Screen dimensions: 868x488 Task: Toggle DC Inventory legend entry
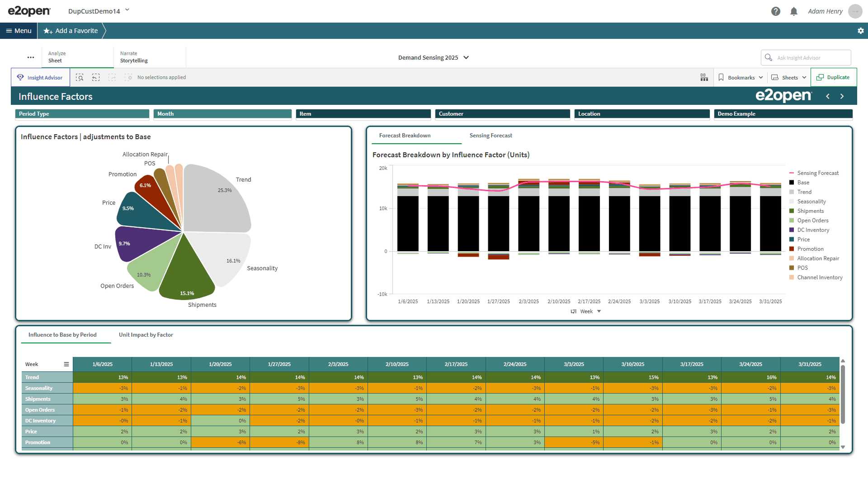click(x=813, y=230)
